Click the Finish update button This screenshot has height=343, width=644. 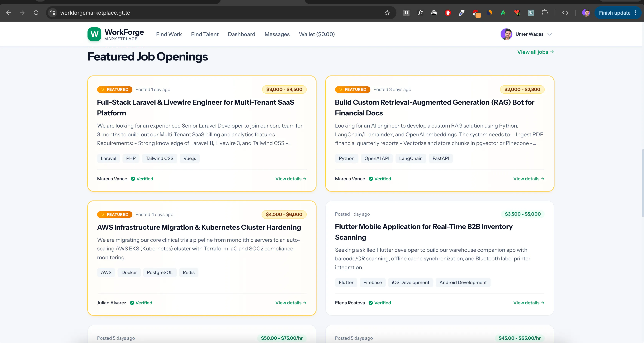coord(614,13)
